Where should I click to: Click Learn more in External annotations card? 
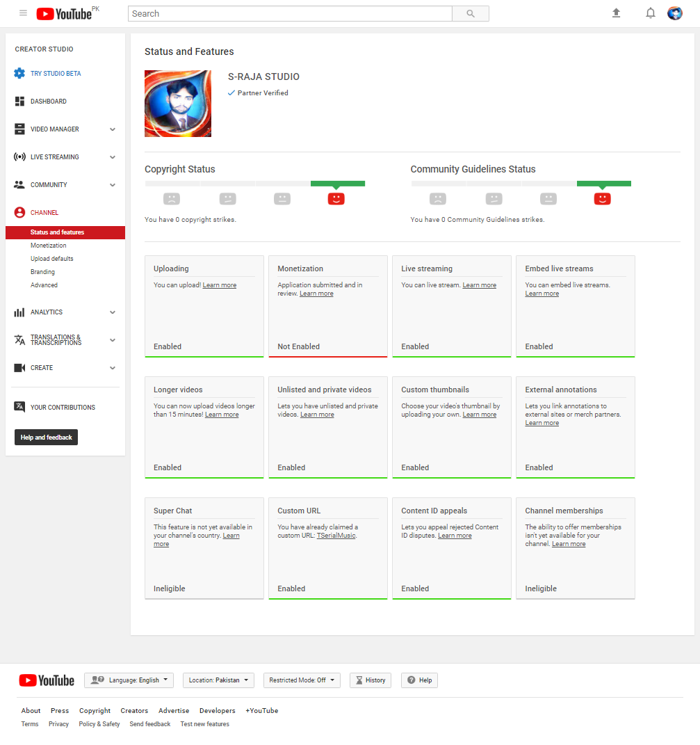[542, 423]
